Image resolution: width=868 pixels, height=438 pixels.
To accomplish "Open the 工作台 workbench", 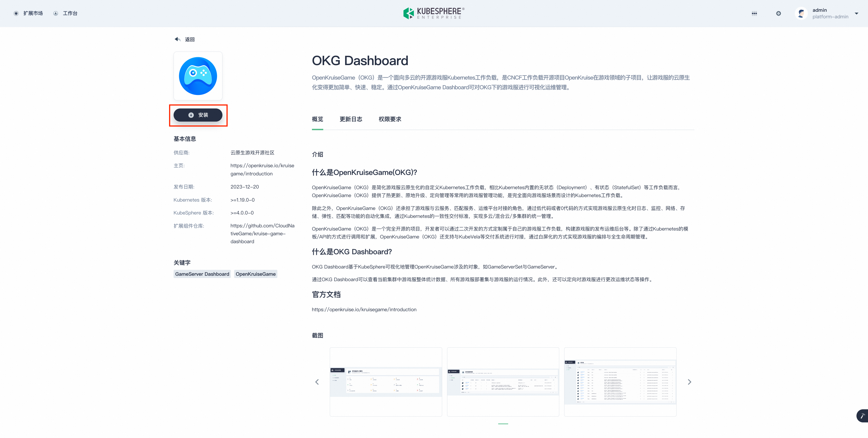I will (70, 14).
